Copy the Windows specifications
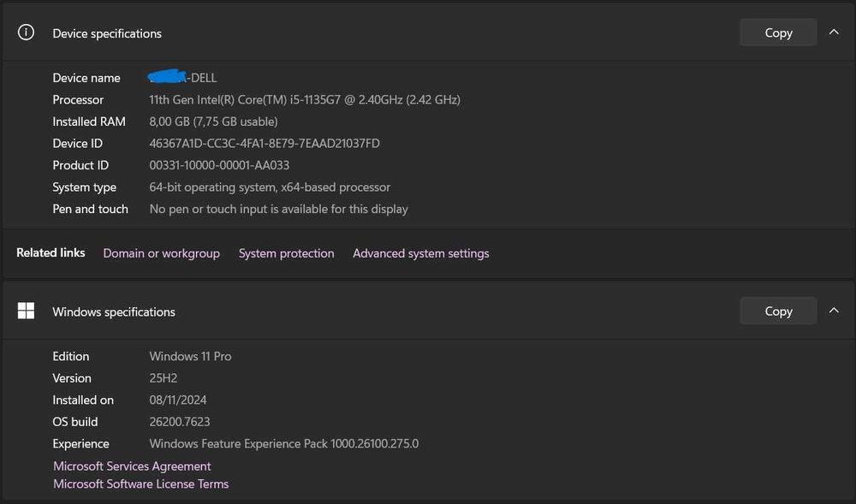This screenshot has width=856, height=504. coord(778,311)
